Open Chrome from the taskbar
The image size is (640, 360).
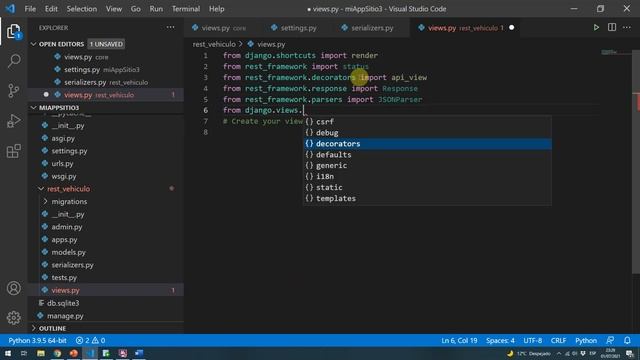pos(57,353)
